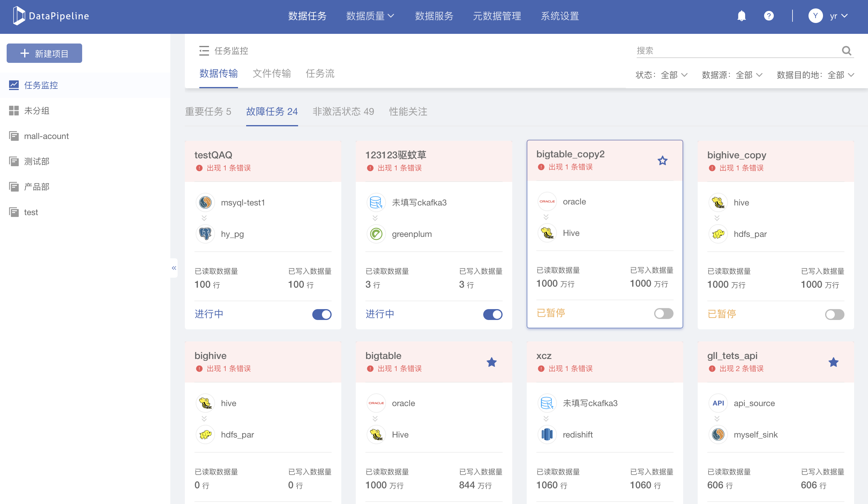The height and width of the screenshot is (504, 868).
Task: Click the search magnifier icon
Action: click(846, 51)
